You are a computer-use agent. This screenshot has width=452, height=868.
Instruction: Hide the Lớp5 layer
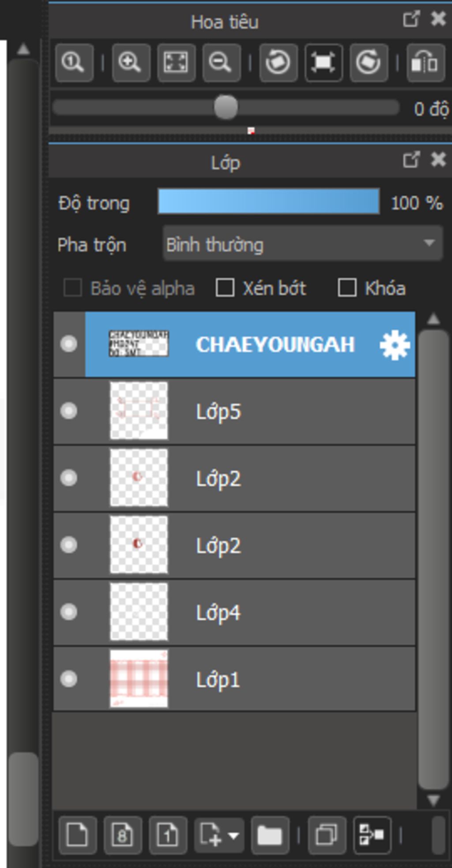point(69,411)
